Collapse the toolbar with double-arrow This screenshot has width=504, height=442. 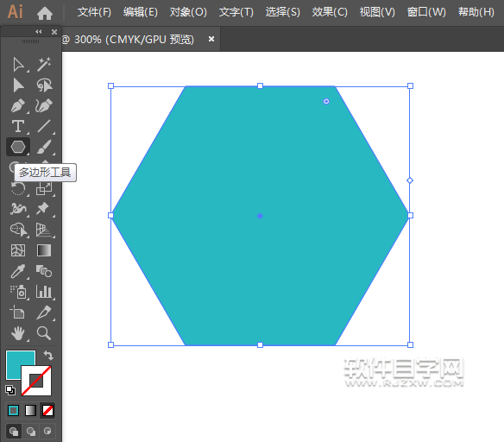click(39, 31)
